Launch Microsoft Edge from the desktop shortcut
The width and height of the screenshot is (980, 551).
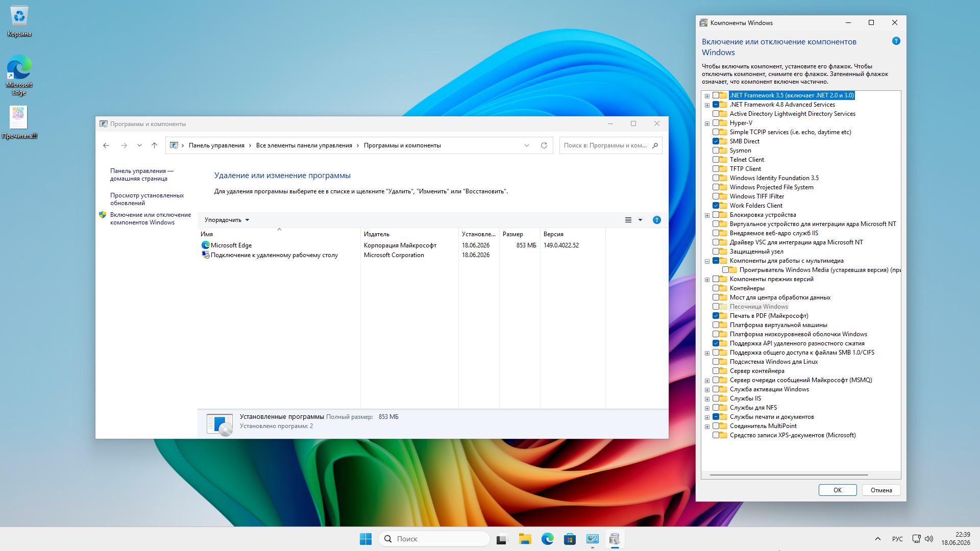[x=19, y=74]
